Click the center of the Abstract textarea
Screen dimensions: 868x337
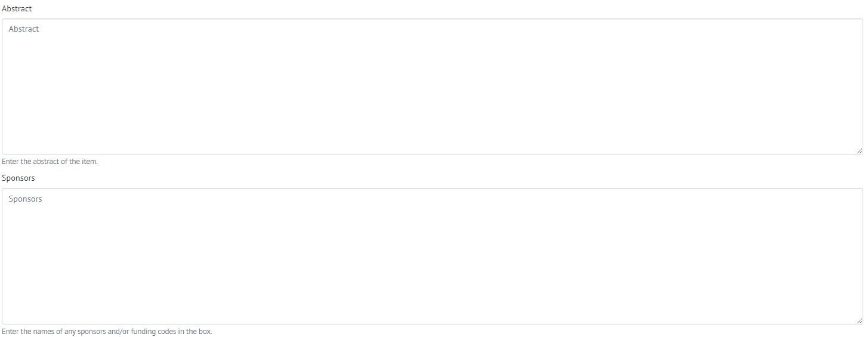tap(432, 86)
